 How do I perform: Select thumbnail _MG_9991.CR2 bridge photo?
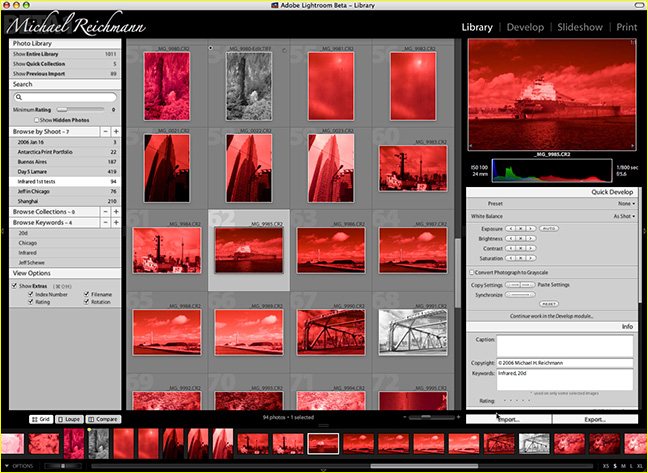413,333
